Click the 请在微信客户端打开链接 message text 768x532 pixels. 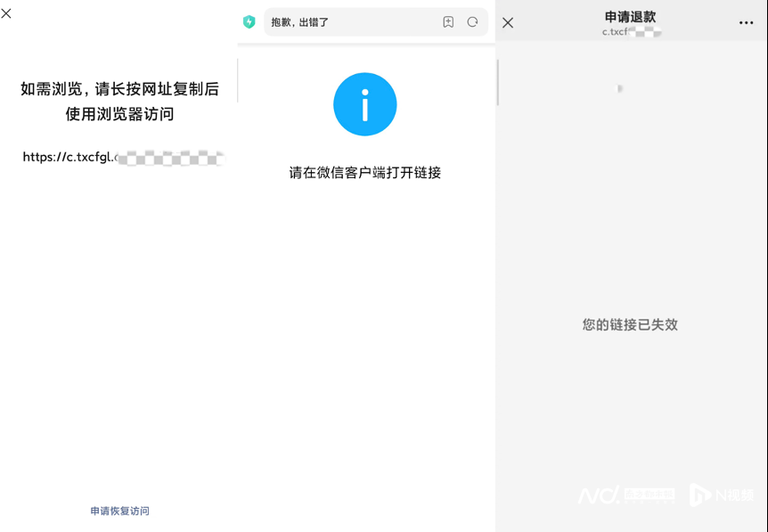pos(364,172)
